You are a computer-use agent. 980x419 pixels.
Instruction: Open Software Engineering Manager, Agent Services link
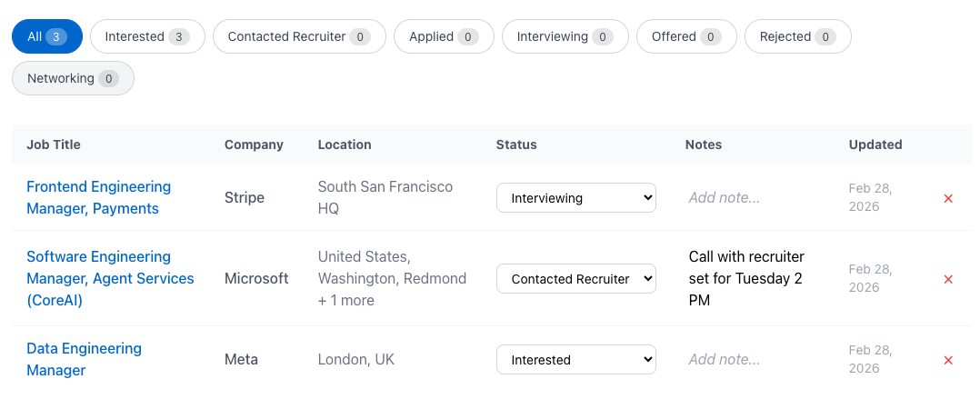pyautogui.click(x=111, y=278)
